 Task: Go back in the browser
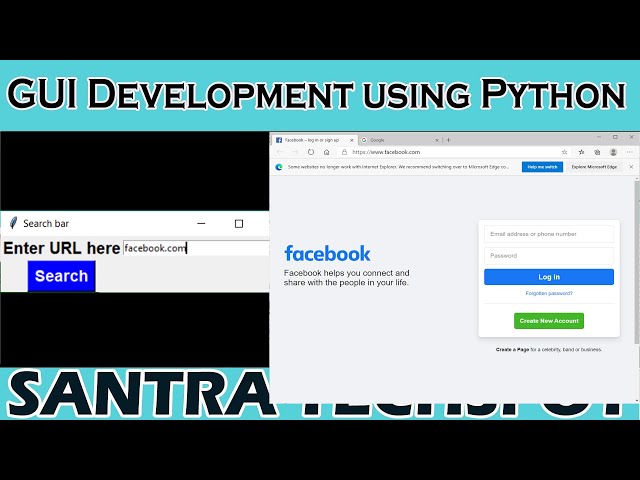point(280,152)
